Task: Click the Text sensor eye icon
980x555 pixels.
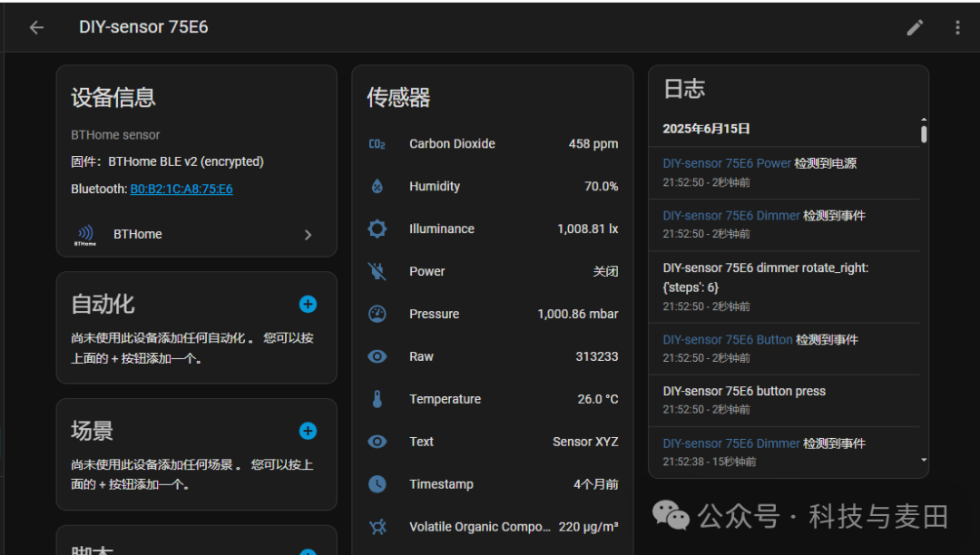Action: point(377,442)
